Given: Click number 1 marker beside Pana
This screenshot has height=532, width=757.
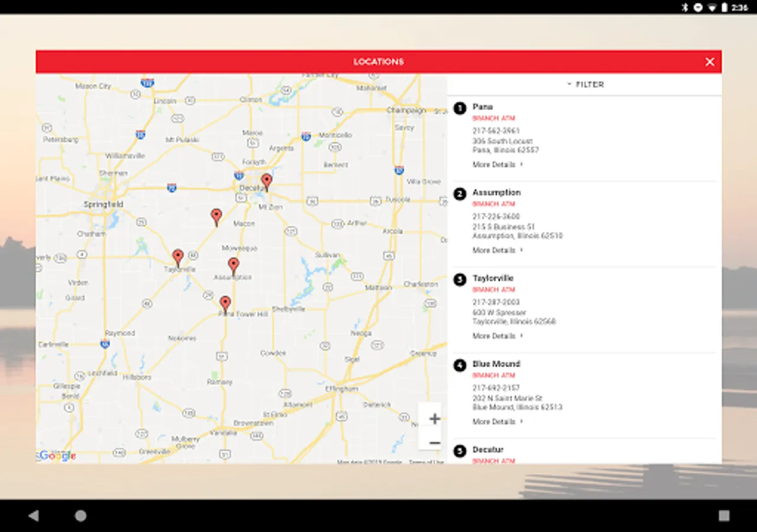Looking at the screenshot, I should point(460,108).
